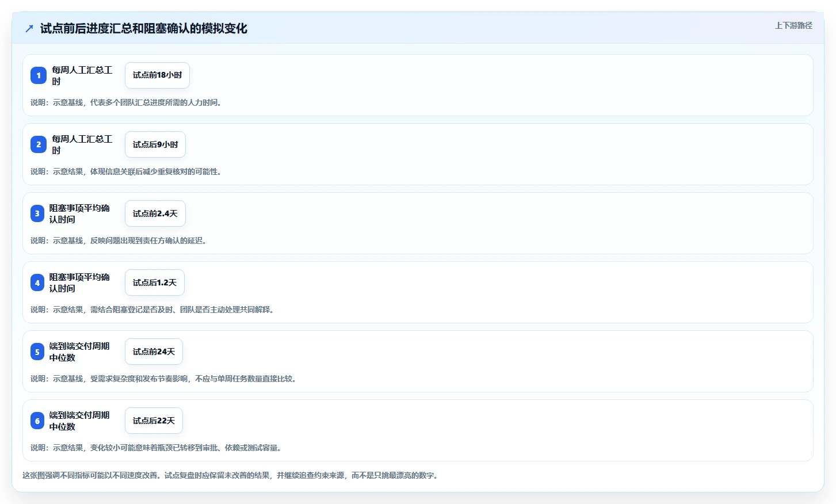Click the 试点后1.2天 value chip
The image size is (836, 504).
(x=155, y=282)
